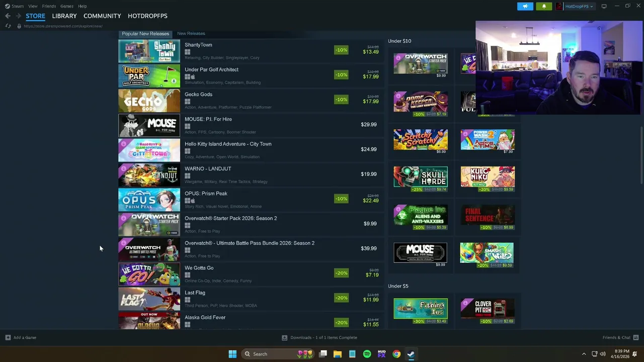Click the back navigation arrow

click(8, 16)
